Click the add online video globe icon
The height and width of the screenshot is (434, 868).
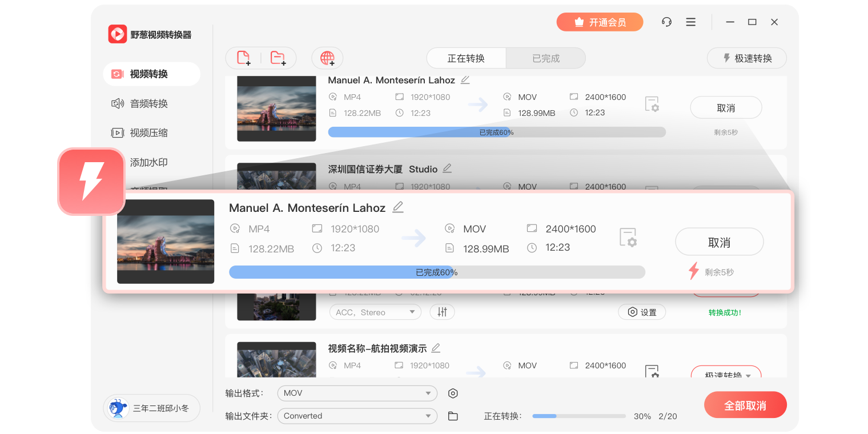click(x=327, y=58)
